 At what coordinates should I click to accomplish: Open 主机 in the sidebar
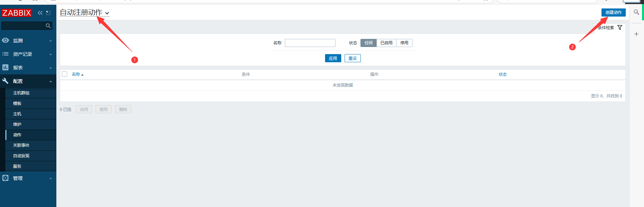(x=31, y=114)
